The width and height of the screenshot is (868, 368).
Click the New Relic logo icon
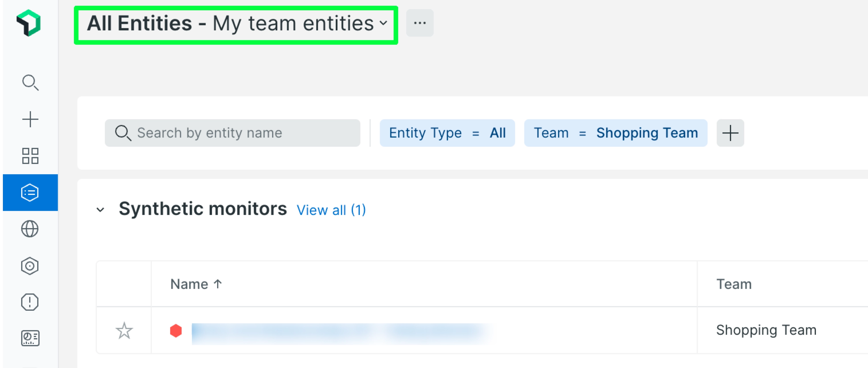[x=29, y=23]
